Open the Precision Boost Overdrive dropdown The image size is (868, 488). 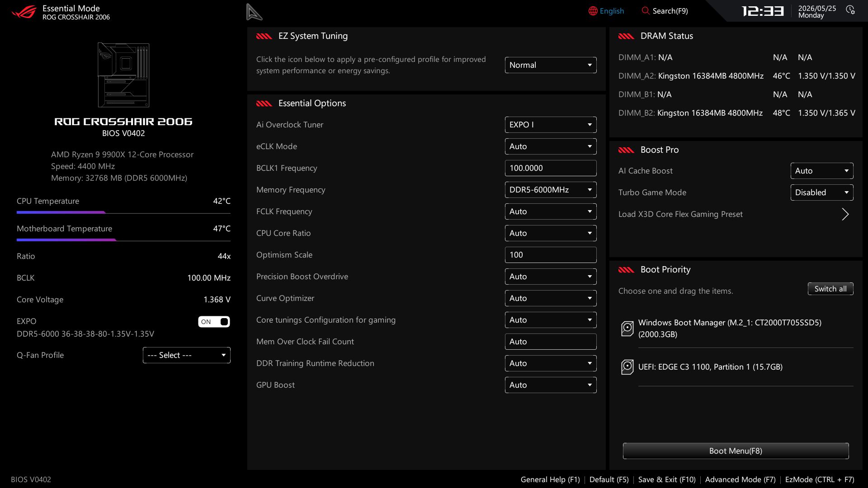click(x=551, y=277)
